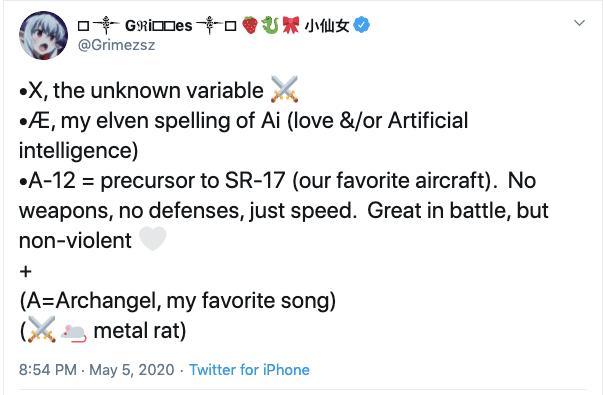604x395 pixels.
Task: Click the lone plus sign line
Action: [25, 271]
